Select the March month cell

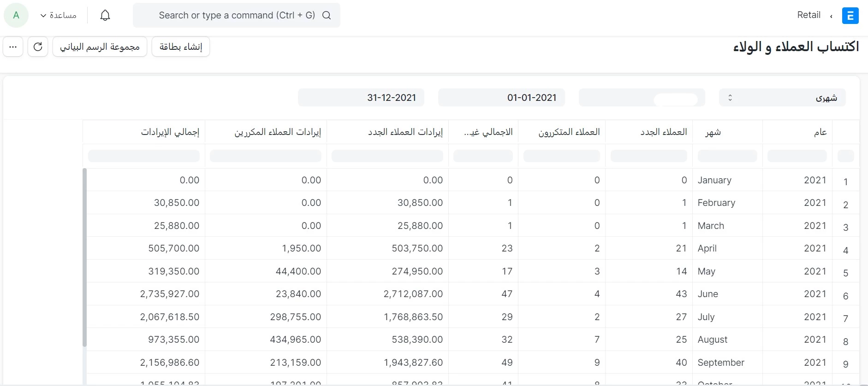click(727, 226)
